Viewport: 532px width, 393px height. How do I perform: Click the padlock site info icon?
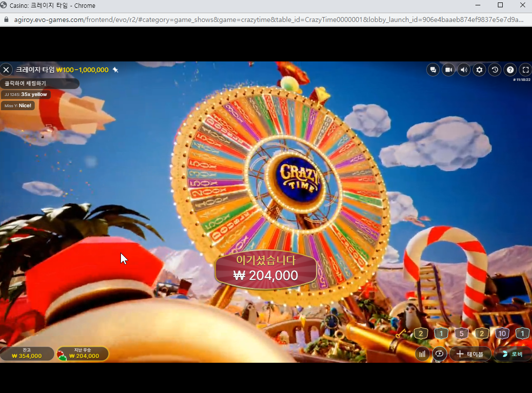click(x=6, y=20)
